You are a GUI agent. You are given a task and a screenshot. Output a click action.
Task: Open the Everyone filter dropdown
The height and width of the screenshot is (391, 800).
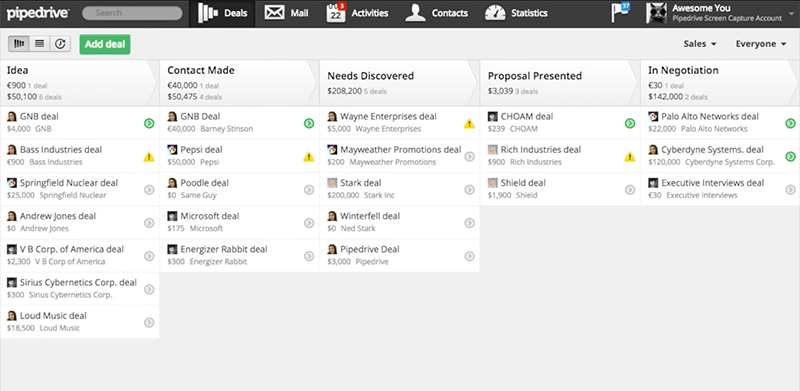coord(761,44)
